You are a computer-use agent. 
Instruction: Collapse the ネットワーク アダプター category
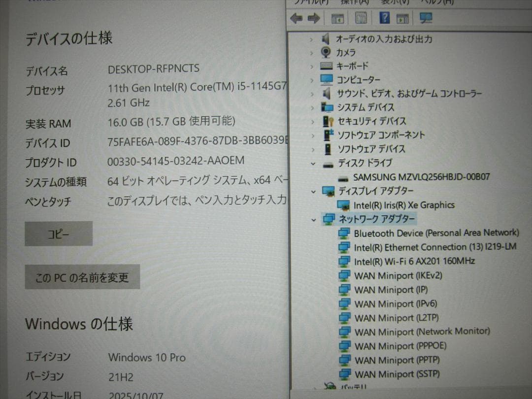(314, 219)
